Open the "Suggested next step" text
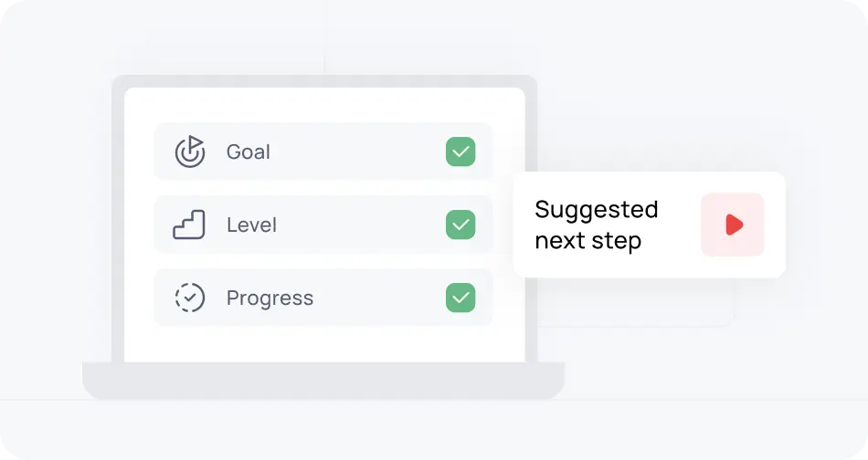Viewport: 868px width, 460px height. 596,225
